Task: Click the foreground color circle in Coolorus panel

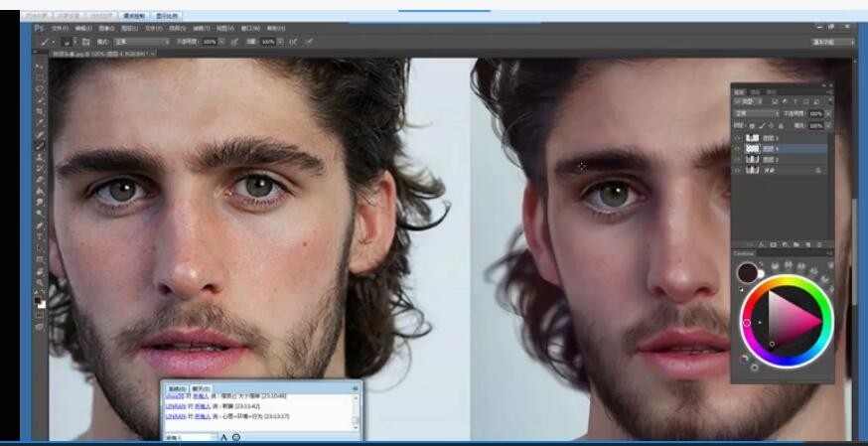Action: point(747,273)
